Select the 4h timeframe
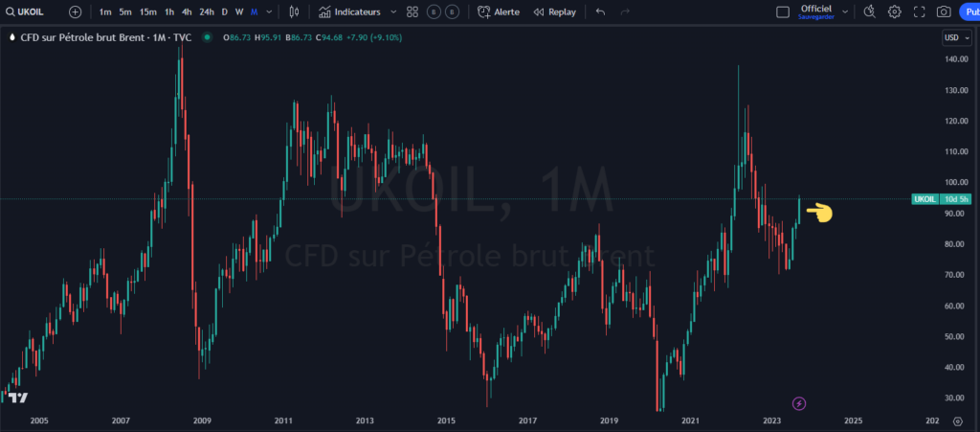This screenshot has width=980, height=432. [187, 11]
